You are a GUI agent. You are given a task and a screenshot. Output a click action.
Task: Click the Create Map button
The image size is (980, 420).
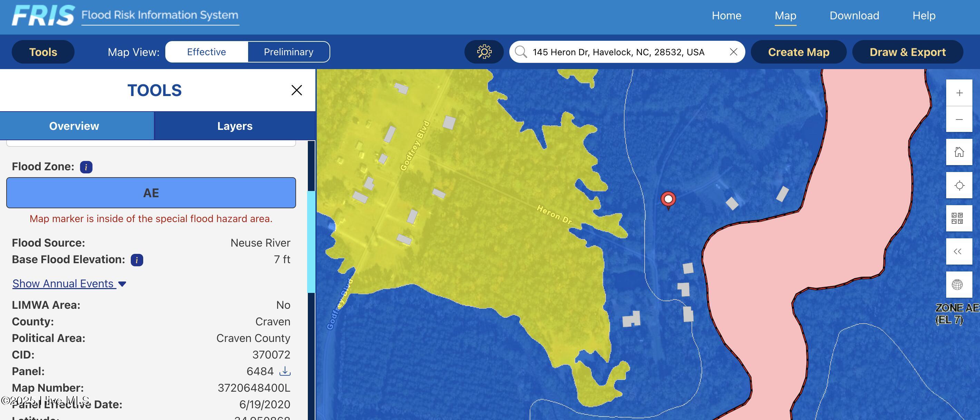[798, 52]
